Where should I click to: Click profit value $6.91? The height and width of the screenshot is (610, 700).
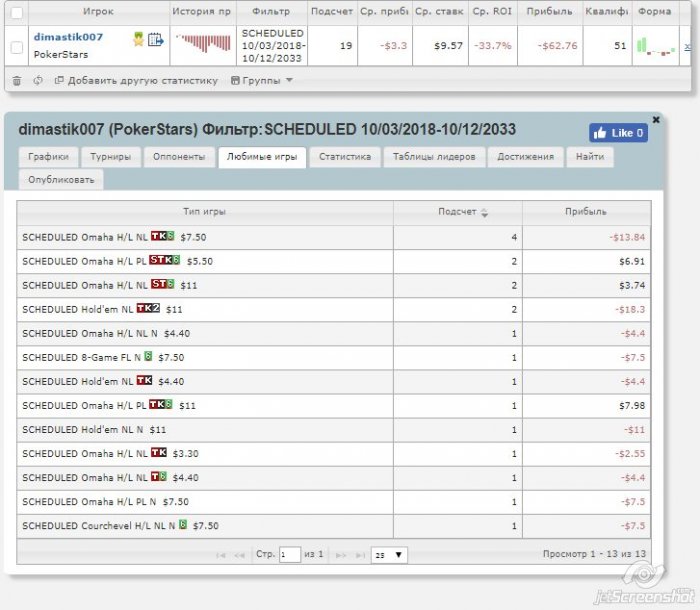(x=632, y=262)
